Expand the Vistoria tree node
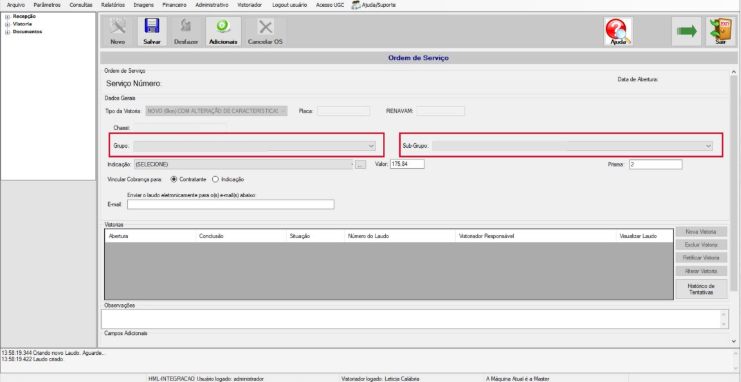The height and width of the screenshot is (382, 741). point(8,24)
